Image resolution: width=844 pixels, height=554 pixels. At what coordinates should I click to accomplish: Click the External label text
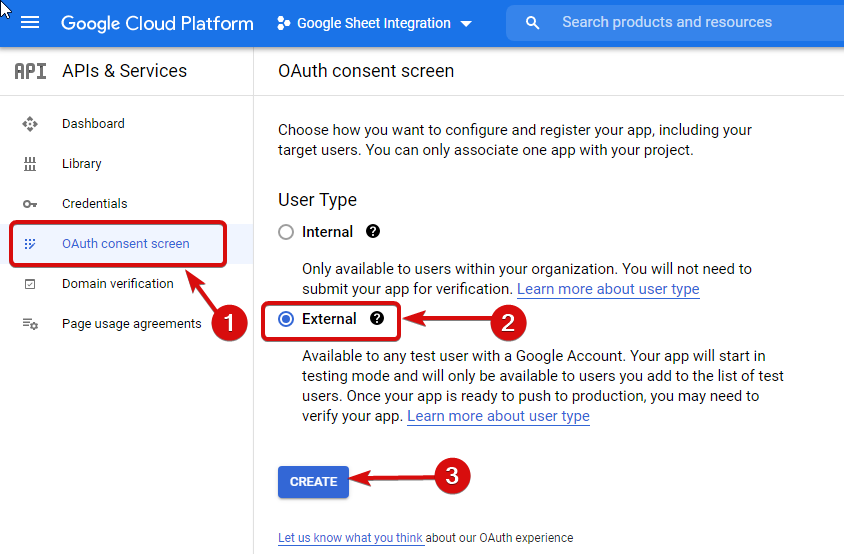click(x=329, y=319)
